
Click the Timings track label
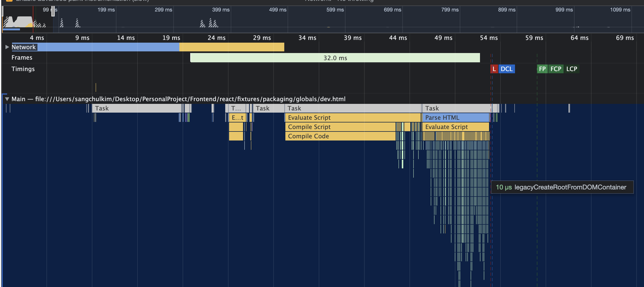click(x=23, y=69)
